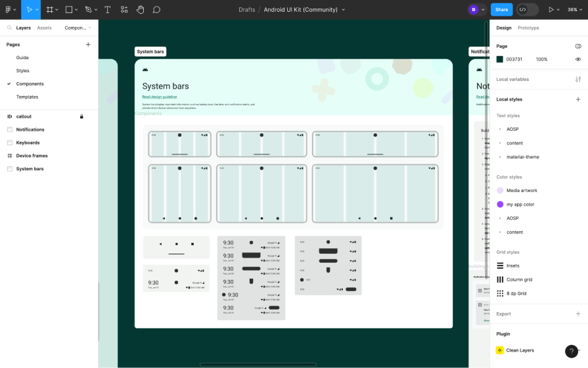Open the Resources components tool
588x368 pixels.
point(124,9)
